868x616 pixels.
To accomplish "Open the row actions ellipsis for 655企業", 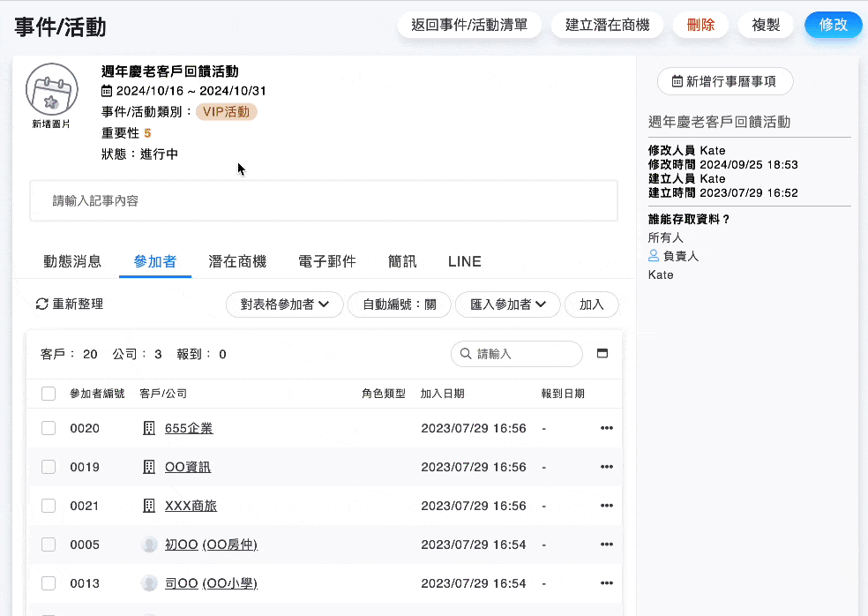I will coord(606,428).
